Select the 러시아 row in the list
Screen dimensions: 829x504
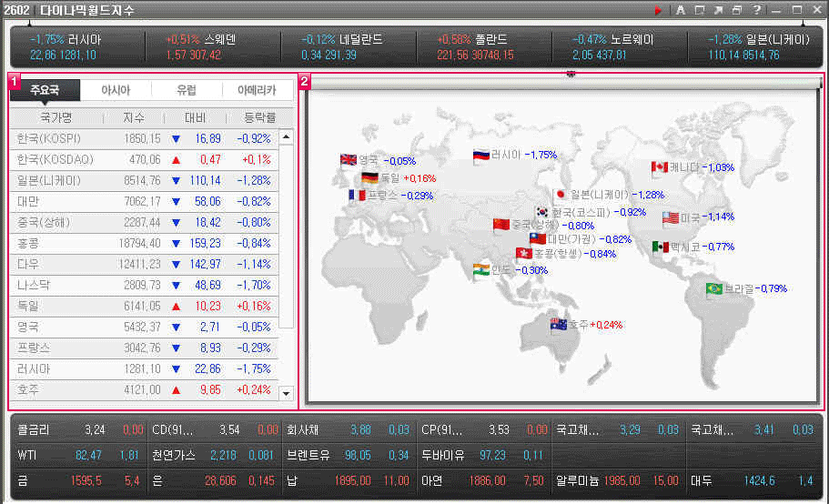pos(145,368)
